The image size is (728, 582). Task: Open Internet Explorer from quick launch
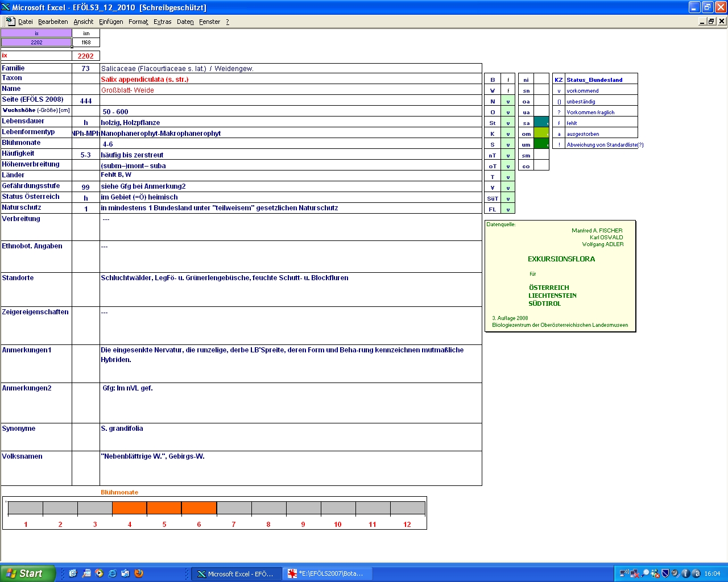112,573
